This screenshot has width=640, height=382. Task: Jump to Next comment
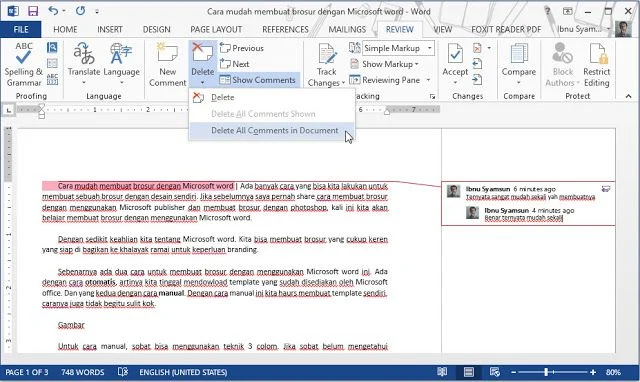coord(235,64)
